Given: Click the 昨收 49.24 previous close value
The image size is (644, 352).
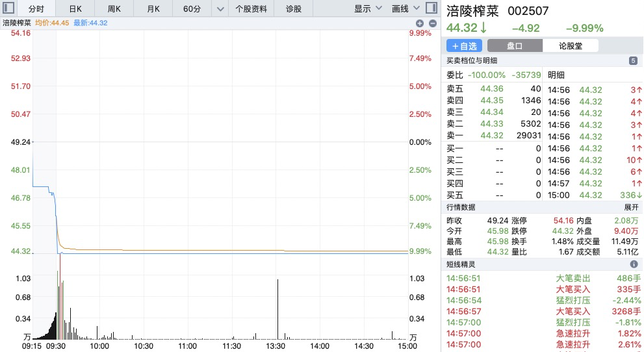Looking at the screenshot, I should pyautogui.click(x=498, y=221).
